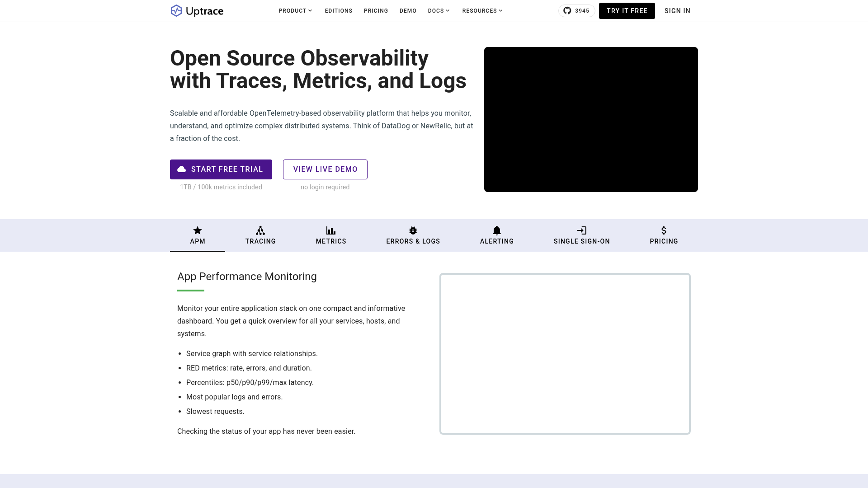The height and width of the screenshot is (488, 868).
Task: Click the bug icon for Errors & Logs
Action: [x=413, y=230]
